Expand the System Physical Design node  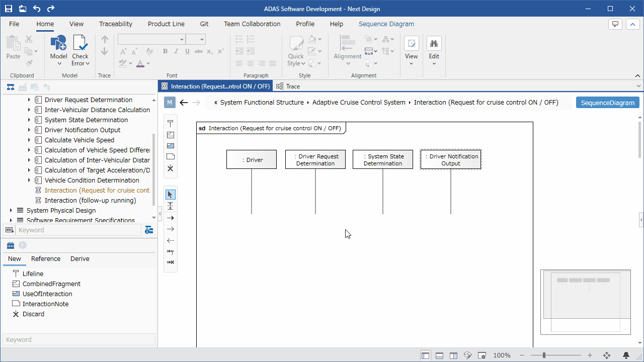[x=11, y=210]
